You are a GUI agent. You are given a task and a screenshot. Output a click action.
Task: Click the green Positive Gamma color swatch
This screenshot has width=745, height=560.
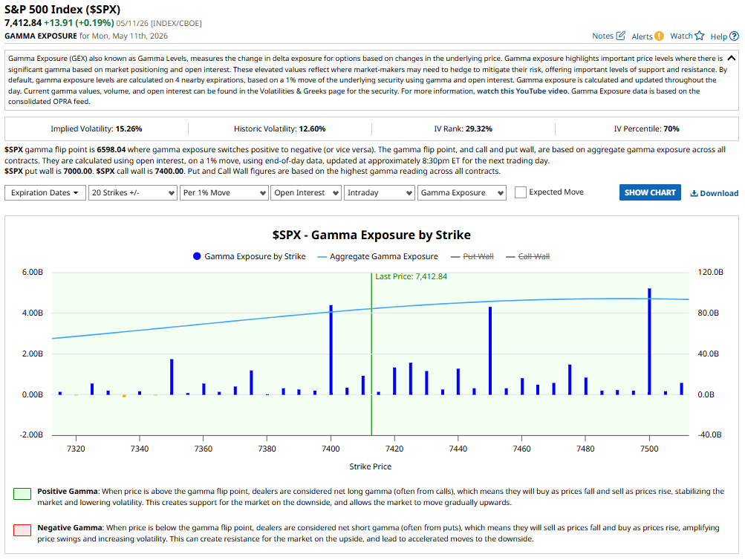coord(22,494)
